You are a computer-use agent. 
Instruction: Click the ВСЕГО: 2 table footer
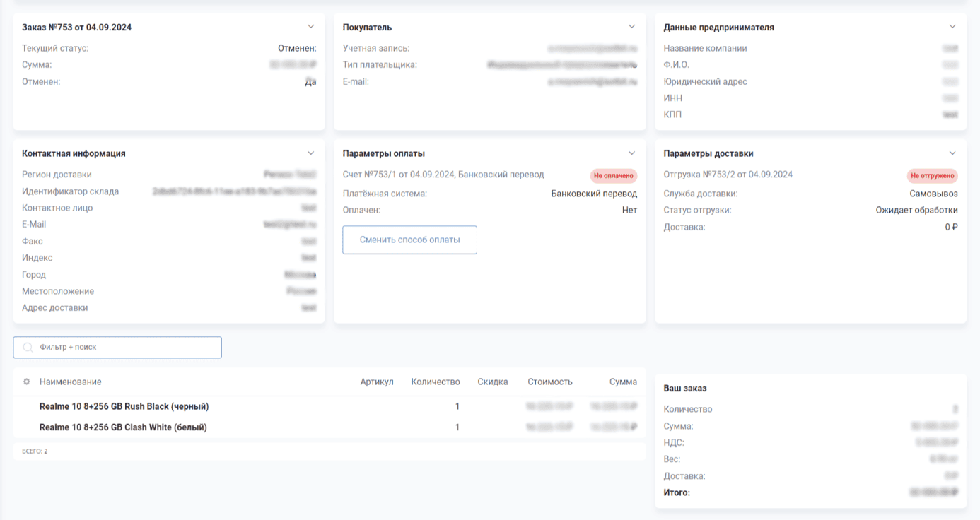[x=35, y=451]
